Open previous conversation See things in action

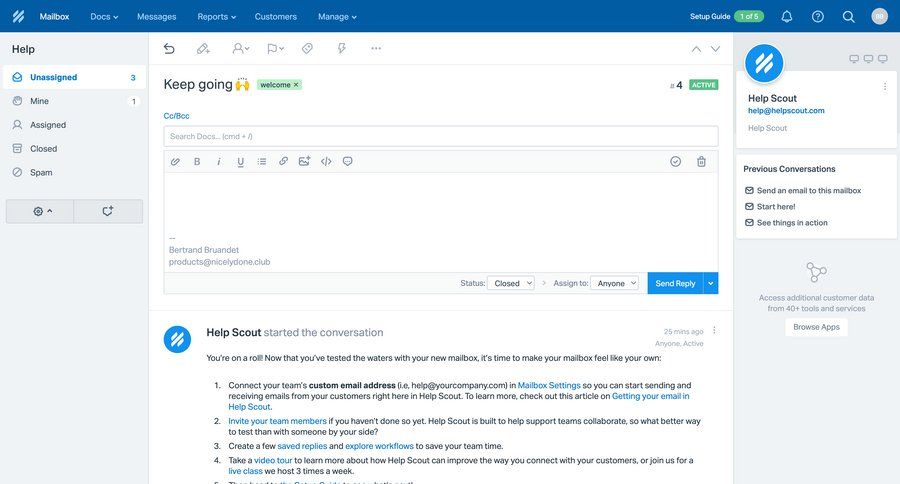[786, 223]
